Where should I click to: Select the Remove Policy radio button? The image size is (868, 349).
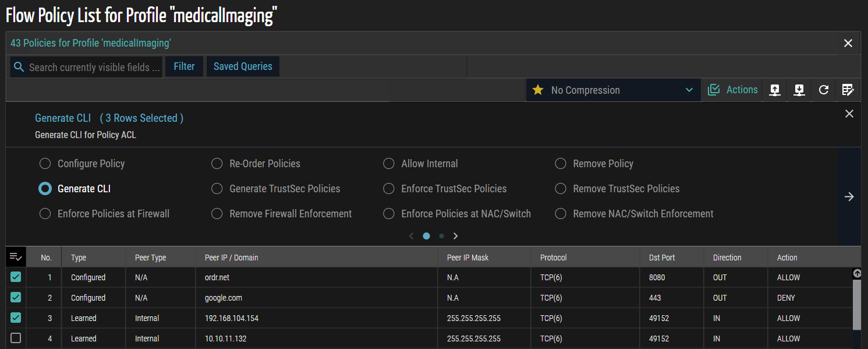point(561,164)
